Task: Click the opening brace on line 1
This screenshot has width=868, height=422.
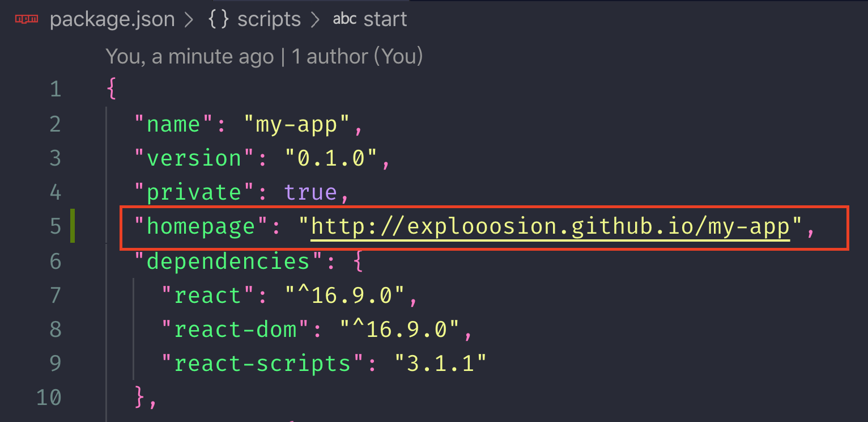Action: (x=112, y=90)
